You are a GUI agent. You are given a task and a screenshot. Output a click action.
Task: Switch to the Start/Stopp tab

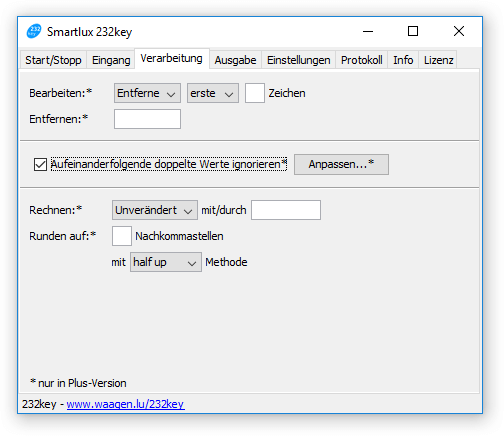click(x=53, y=60)
